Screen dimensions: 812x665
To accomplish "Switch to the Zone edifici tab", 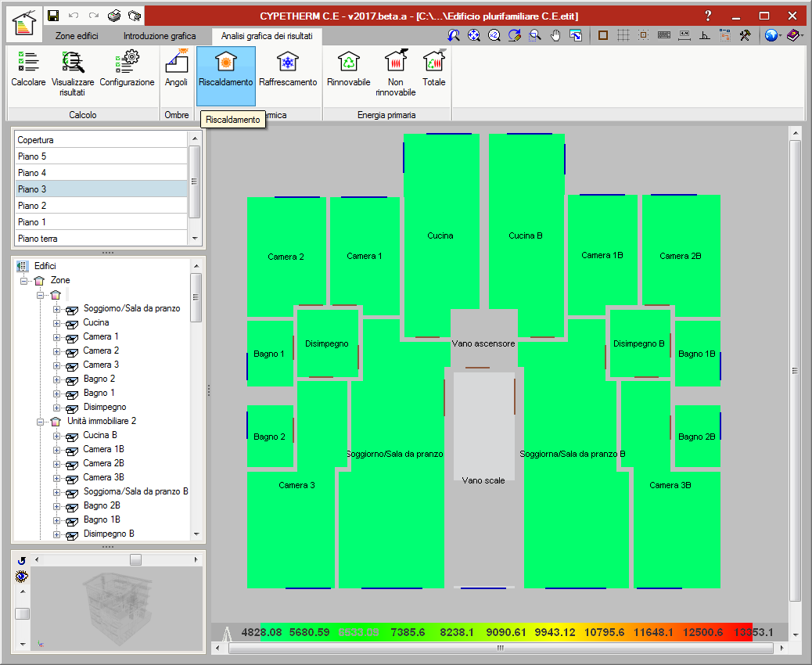I will pyautogui.click(x=77, y=36).
